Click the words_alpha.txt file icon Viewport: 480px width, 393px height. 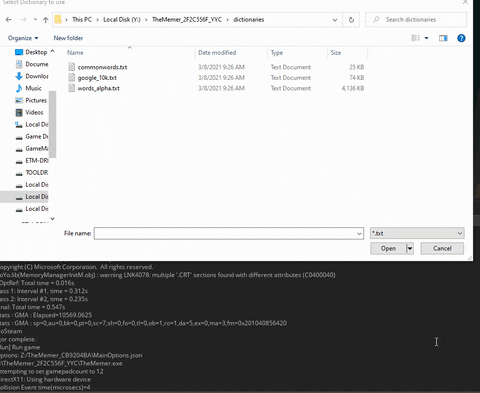(71, 88)
